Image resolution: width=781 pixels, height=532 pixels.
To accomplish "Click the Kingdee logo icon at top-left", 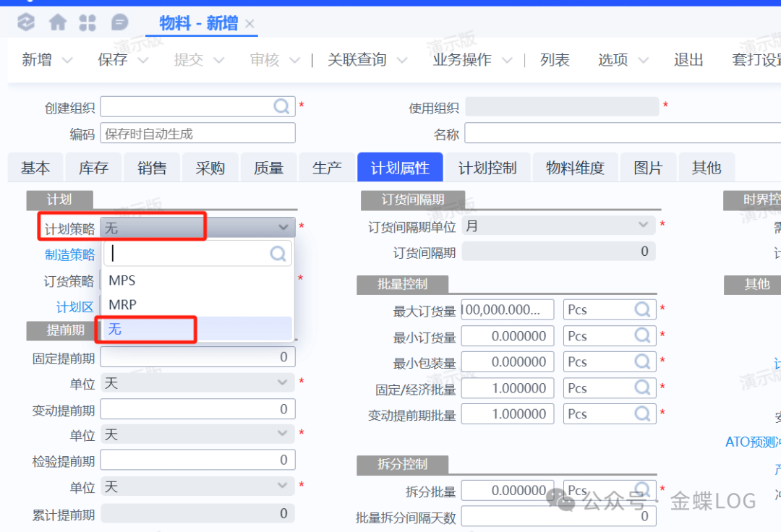I will pos(26,23).
